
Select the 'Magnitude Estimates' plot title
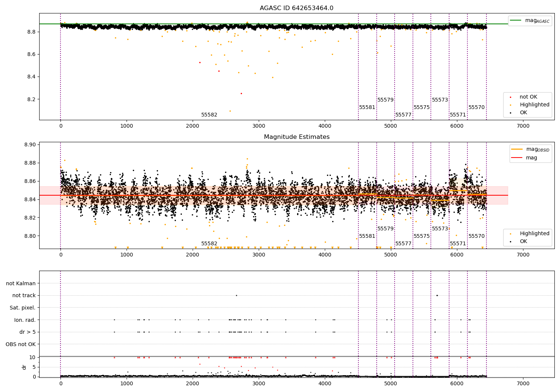click(x=296, y=137)
